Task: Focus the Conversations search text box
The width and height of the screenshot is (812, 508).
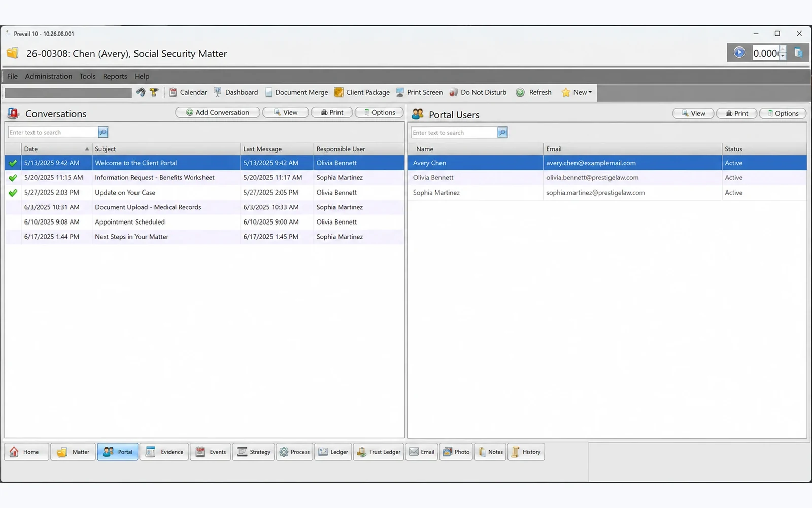Action: point(53,133)
